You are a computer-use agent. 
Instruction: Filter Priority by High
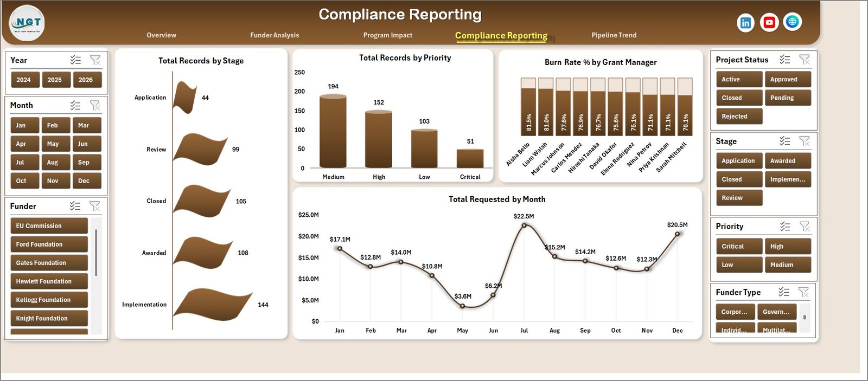click(788, 246)
